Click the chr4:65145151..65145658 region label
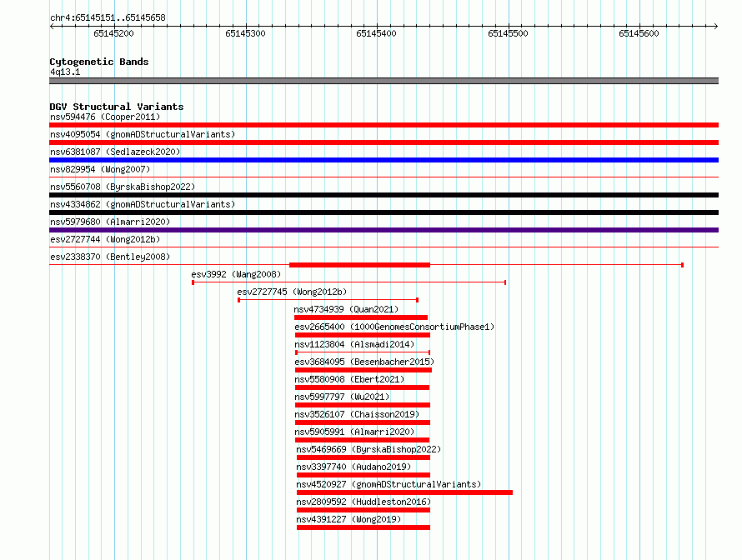742x560 pixels. point(108,17)
